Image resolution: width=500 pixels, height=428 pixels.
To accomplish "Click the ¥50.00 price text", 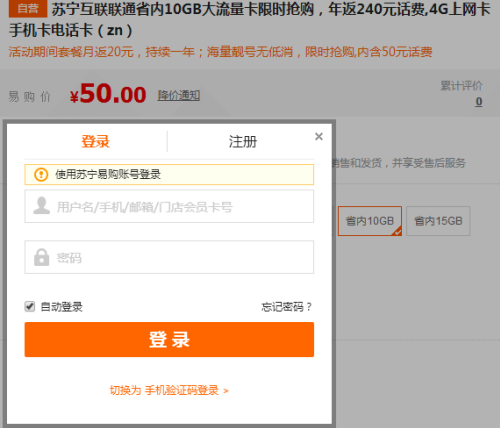I will (x=108, y=94).
